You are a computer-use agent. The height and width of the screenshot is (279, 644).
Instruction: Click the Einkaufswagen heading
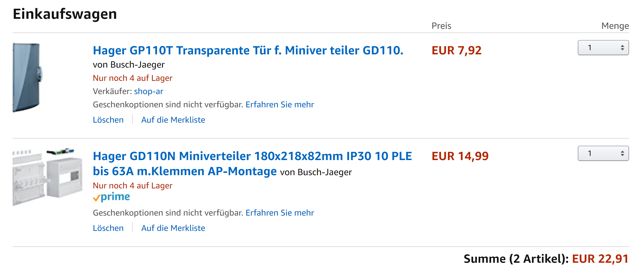point(65,14)
